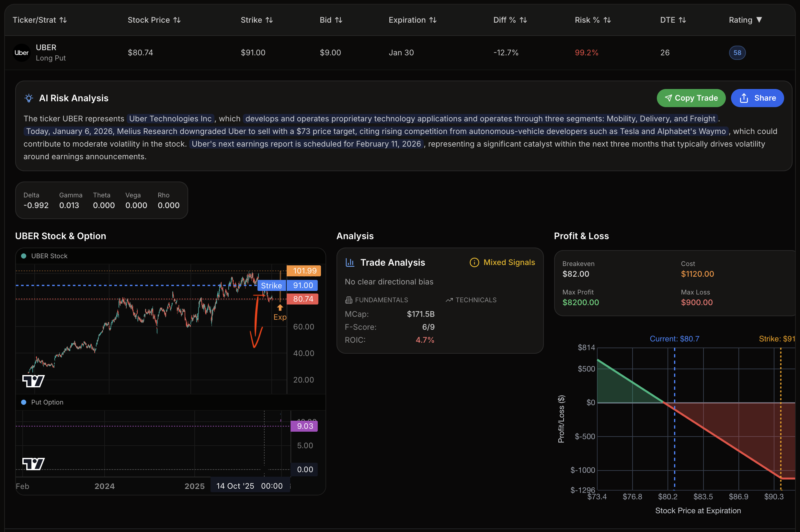Click highlighted text 'Uber Technologies Inc'

170,119
